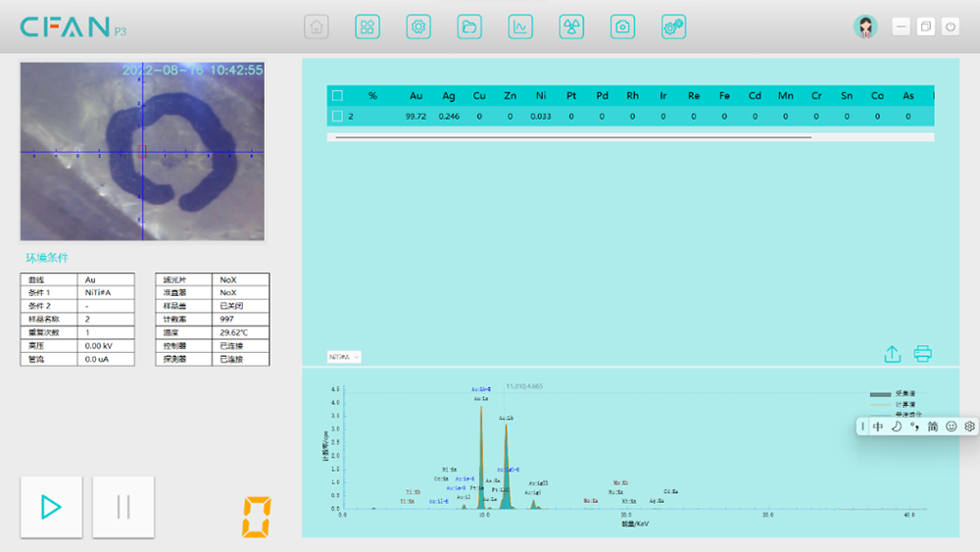Click the Ag column header in results table
The image size is (980, 552).
point(449,96)
